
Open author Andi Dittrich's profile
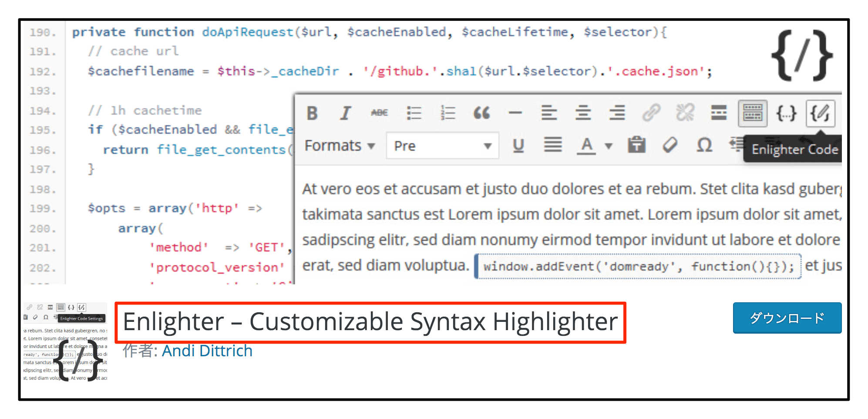pyautogui.click(x=207, y=351)
